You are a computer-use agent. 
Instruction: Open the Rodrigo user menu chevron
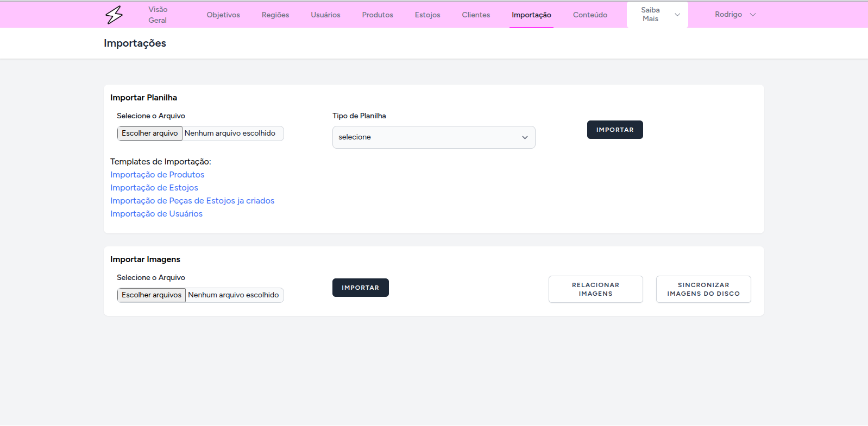click(x=753, y=15)
